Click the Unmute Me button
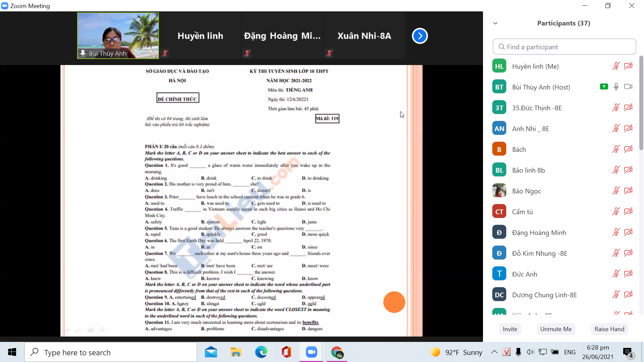This screenshot has height=362, width=644. tap(555, 329)
